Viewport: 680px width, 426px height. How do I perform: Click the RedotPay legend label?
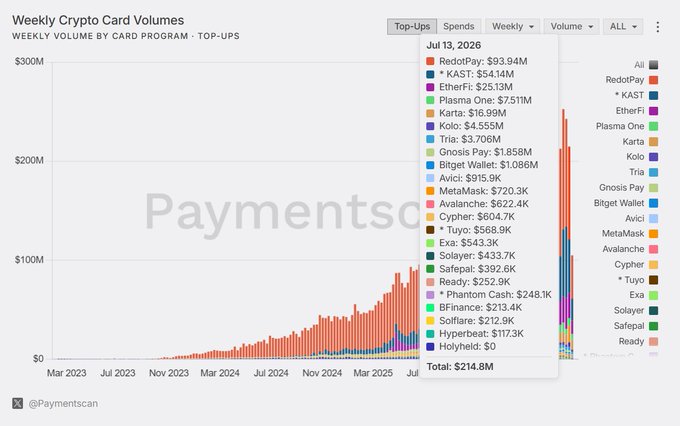[624, 80]
